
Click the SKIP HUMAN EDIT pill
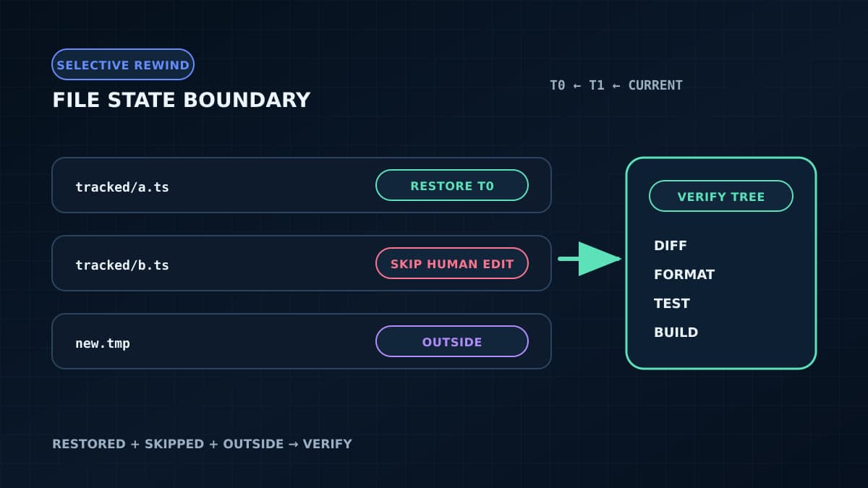[x=452, y=263]
